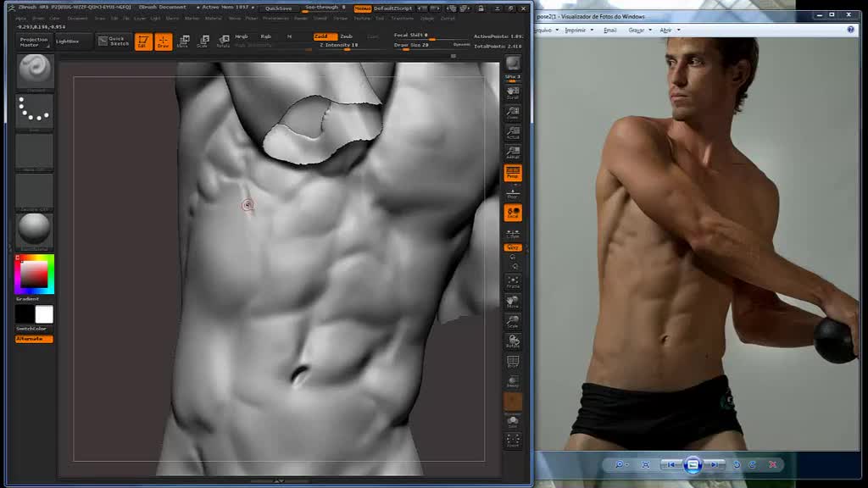Toggle Zadd sculpt mode
The width and height of the screenshot is (868, 488).
pyautogui.click(x=322, y=36)
